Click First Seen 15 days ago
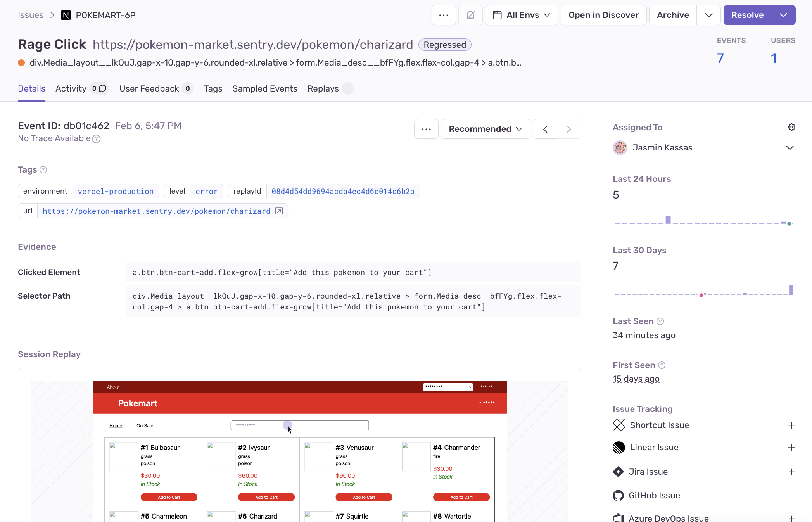The image size is (812, 522). click(x=636, y=379)
